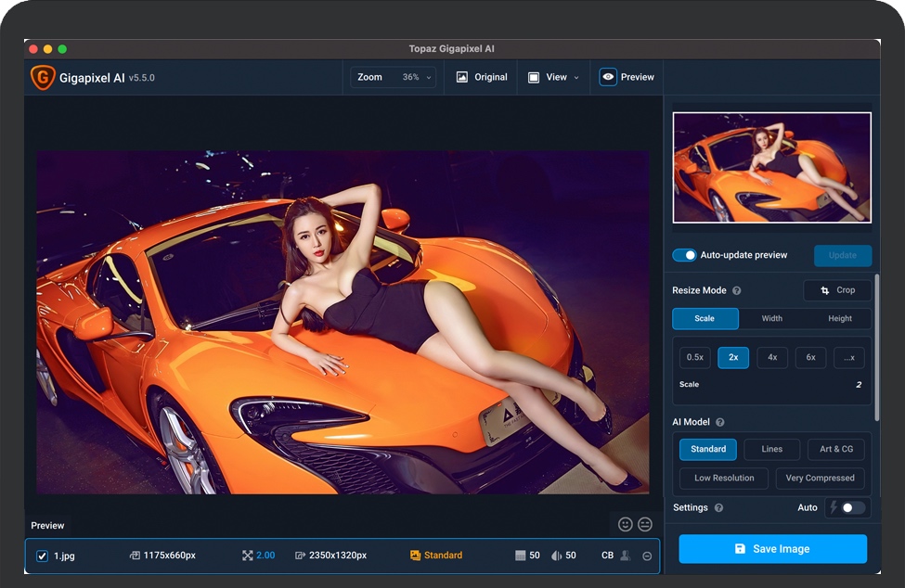Expand the View dropdown menu
The width and height of the screenshot is (905, 588).
click(x=554, y=77)
